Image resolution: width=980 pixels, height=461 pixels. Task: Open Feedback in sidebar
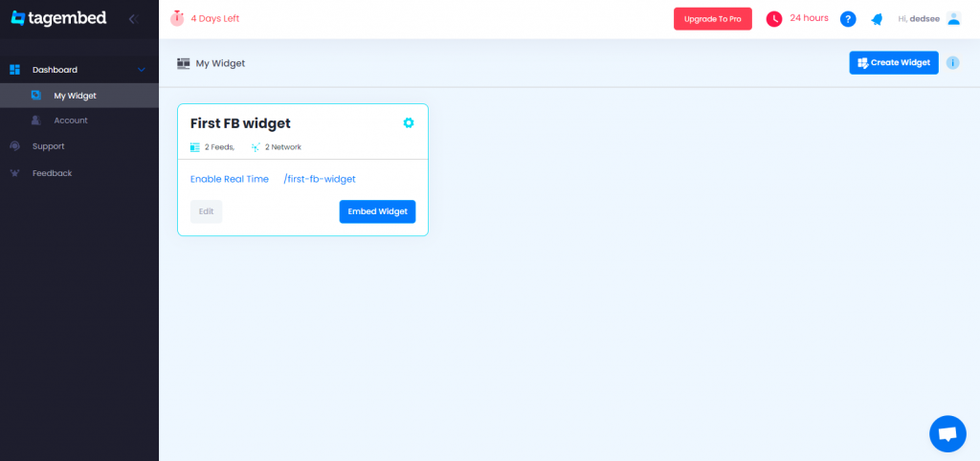(x=79, y=173)
